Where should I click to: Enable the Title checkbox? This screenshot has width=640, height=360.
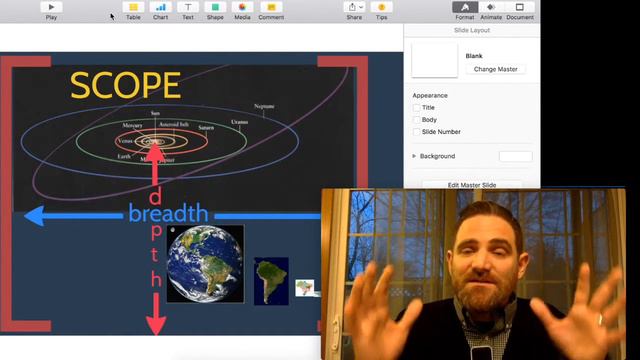[416, 108]
